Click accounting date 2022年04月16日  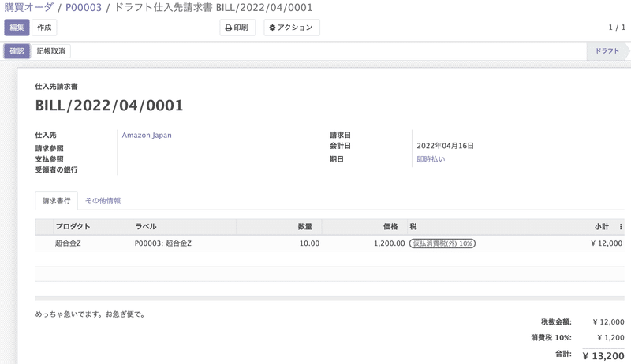(x=445, y=146)
